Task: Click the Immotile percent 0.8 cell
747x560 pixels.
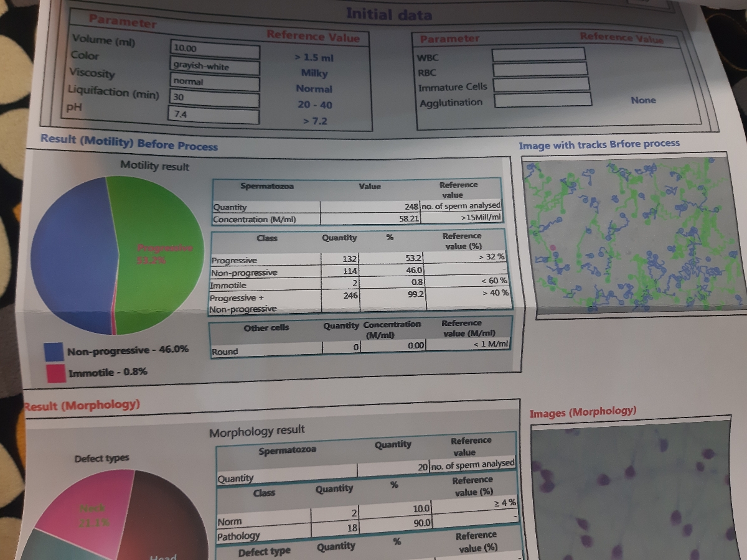Action: [393, 282]
